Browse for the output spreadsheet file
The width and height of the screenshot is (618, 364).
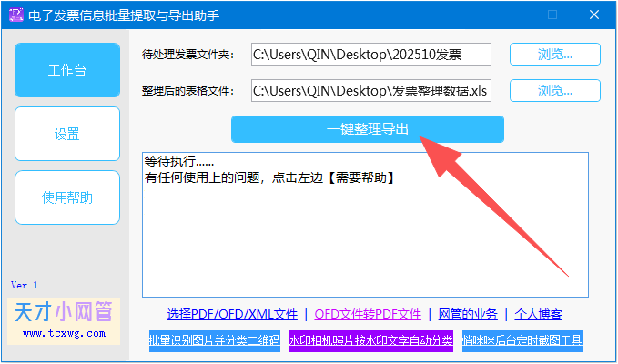coord(555,91)
